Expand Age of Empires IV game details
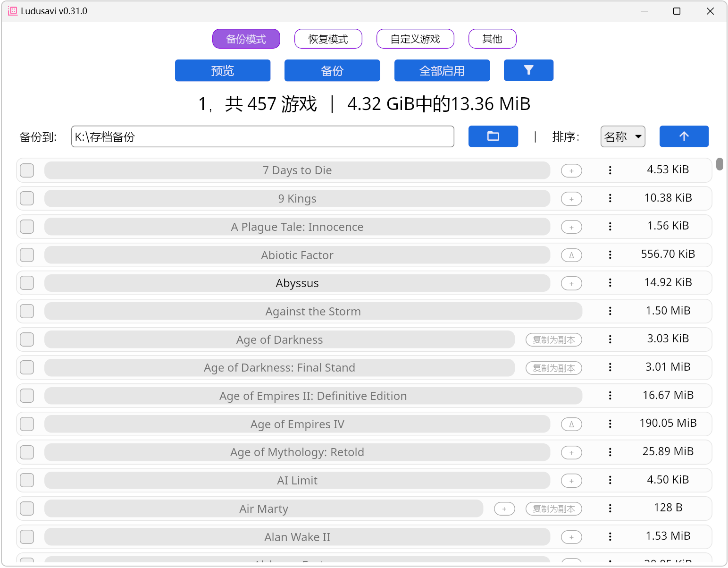 [297, 424]
